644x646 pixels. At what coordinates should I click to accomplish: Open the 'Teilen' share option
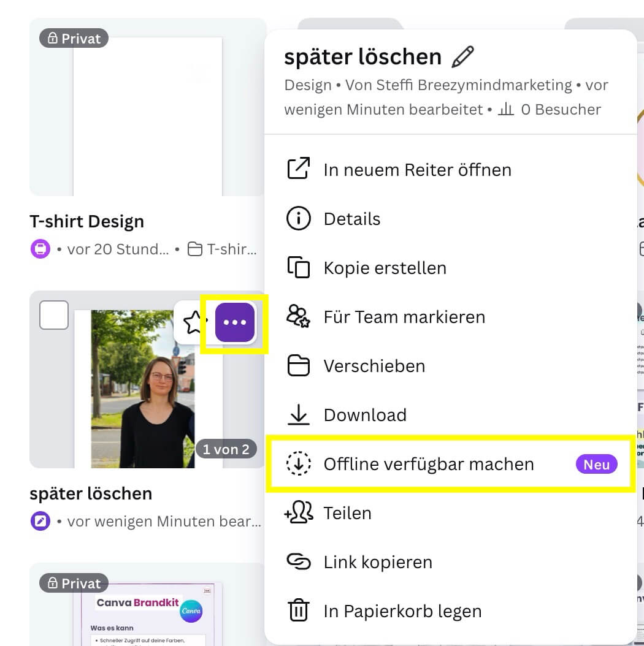347,513
